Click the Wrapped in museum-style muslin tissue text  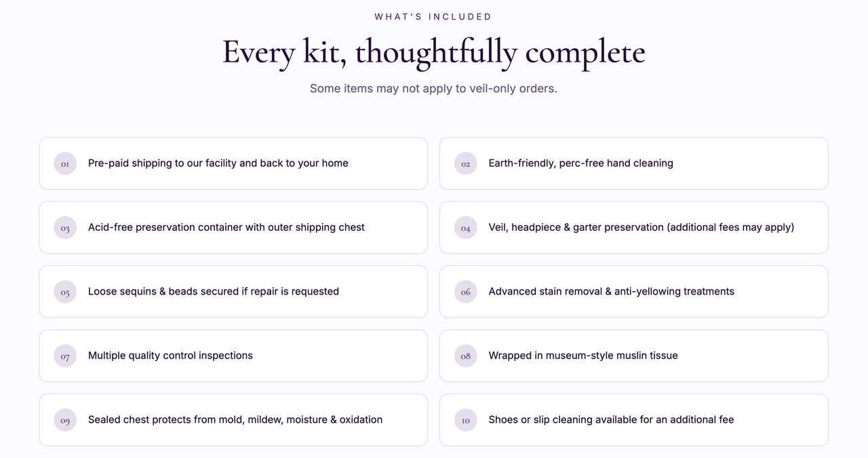point(583,356)
